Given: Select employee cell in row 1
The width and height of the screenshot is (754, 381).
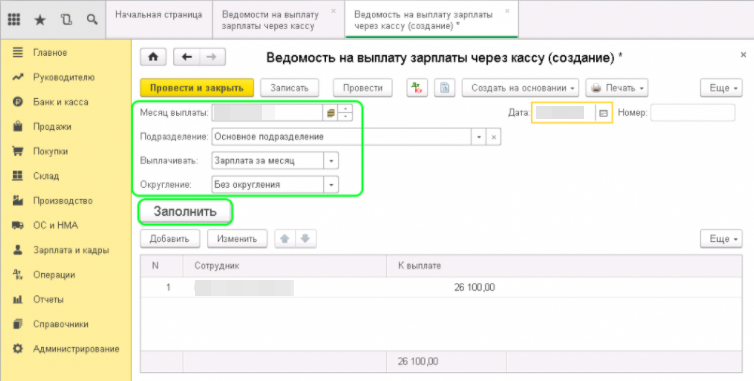Looking at the screenshot, I should click(x=285, y=288).
